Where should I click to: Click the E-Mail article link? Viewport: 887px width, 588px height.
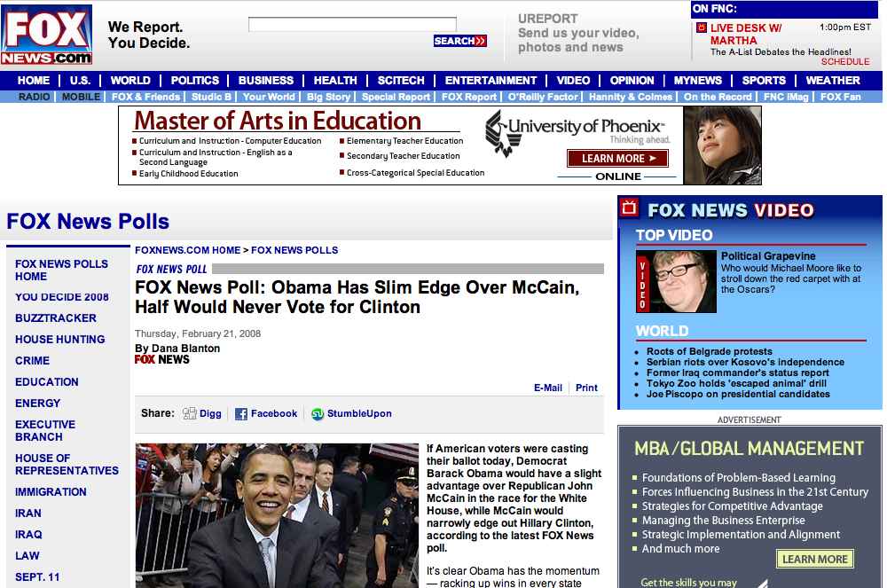point(547,388)
